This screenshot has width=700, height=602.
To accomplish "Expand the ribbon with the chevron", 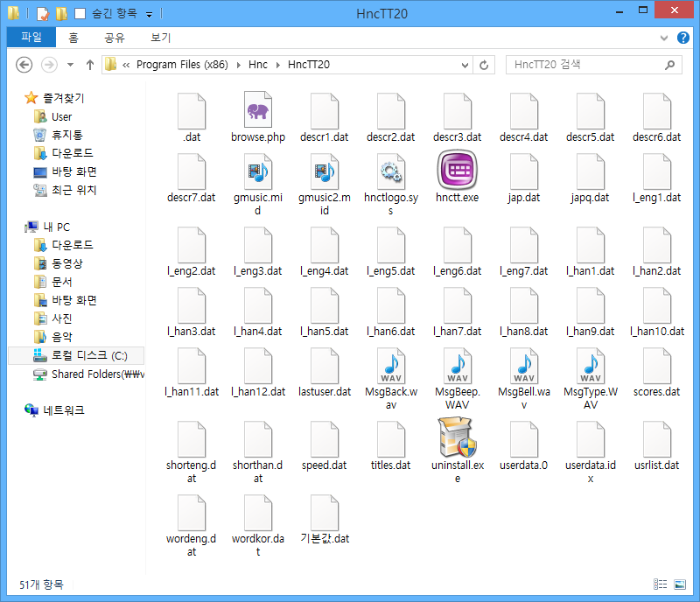I will (x=664, y=38).
